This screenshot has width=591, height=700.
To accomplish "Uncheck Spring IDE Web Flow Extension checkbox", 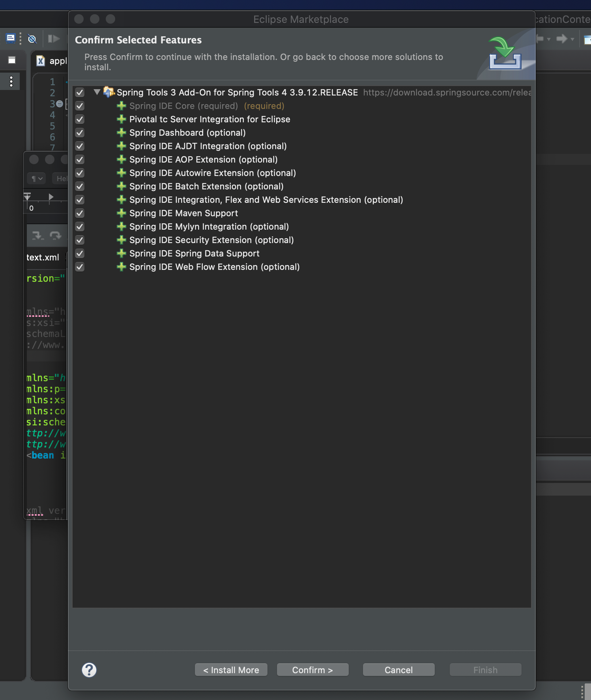I will tap(80, 267).
